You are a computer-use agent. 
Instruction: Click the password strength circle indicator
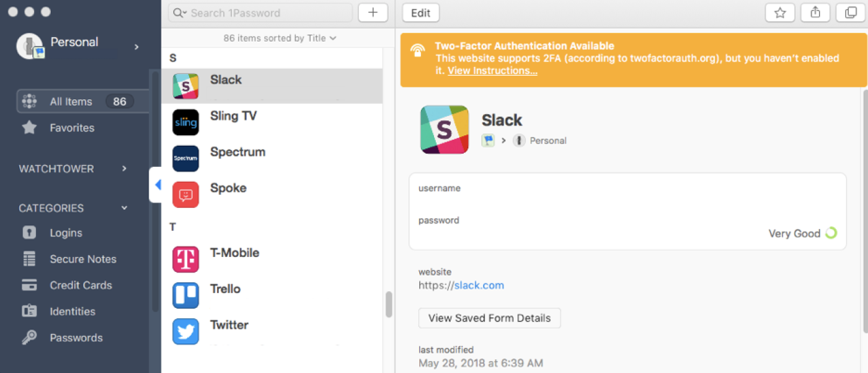coord(831,233)
